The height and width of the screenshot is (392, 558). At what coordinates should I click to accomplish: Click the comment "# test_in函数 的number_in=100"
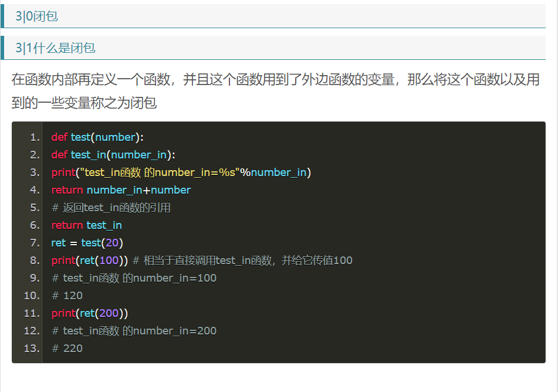tap(134, 278)
